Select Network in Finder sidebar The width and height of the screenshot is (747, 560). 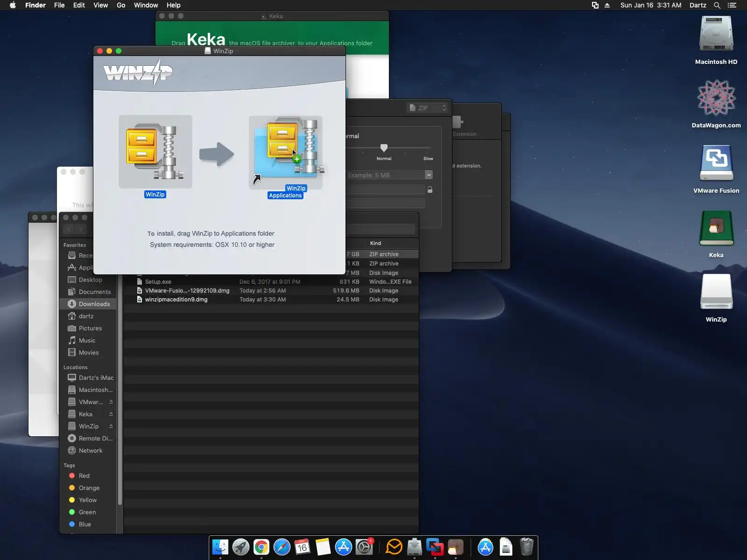(88, 450)
